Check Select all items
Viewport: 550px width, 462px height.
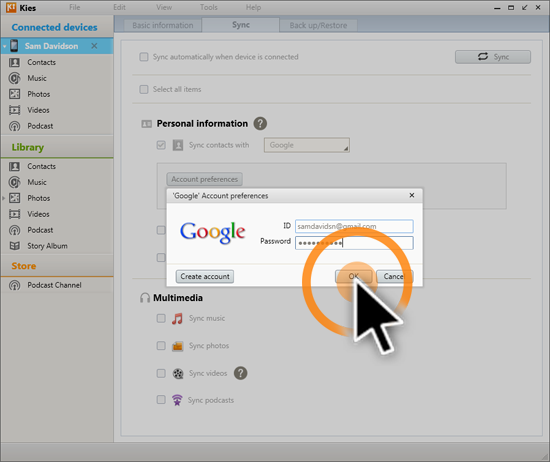click(x=144, y=89)
